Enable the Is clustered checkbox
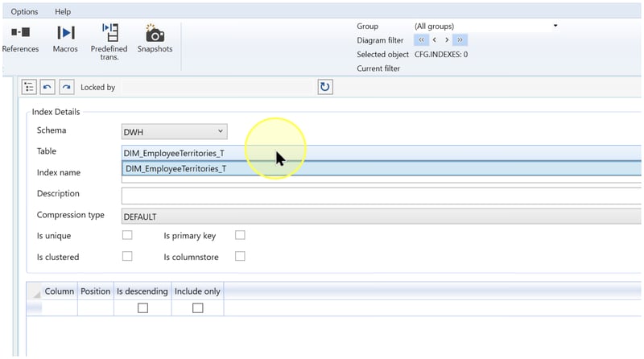The height and width of the screenshot is (359, 644). point(127,256)
